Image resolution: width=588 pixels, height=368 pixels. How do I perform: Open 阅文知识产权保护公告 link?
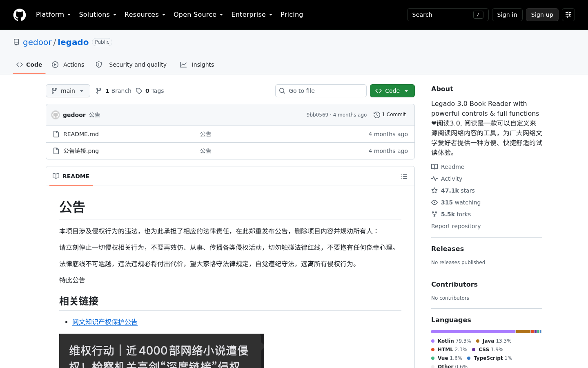[105, 322]
